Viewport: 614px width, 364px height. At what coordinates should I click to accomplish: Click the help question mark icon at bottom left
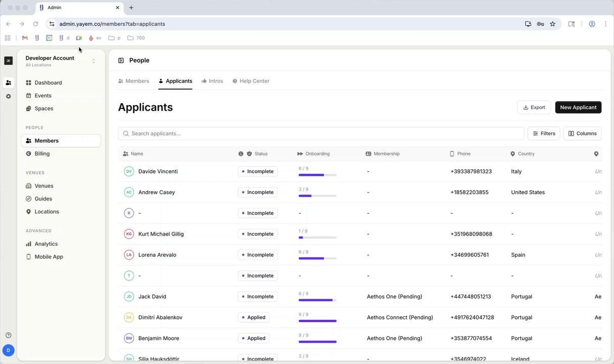point(8,335)
